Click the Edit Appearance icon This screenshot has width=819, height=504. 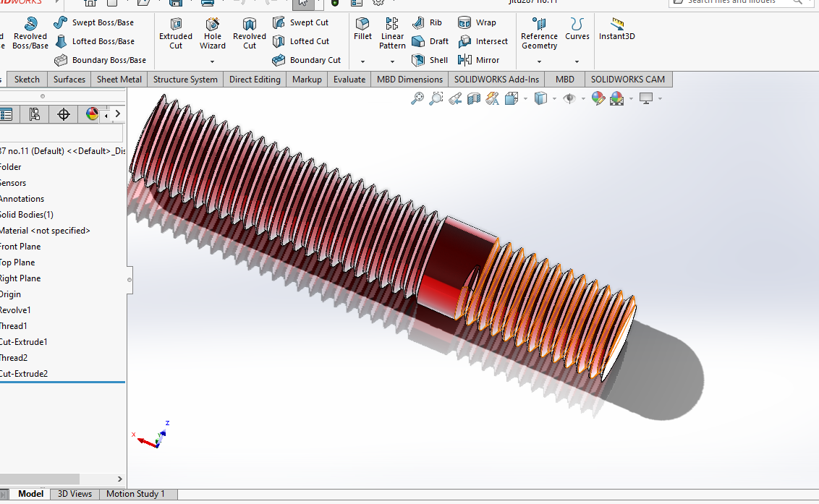pos(598,98)
